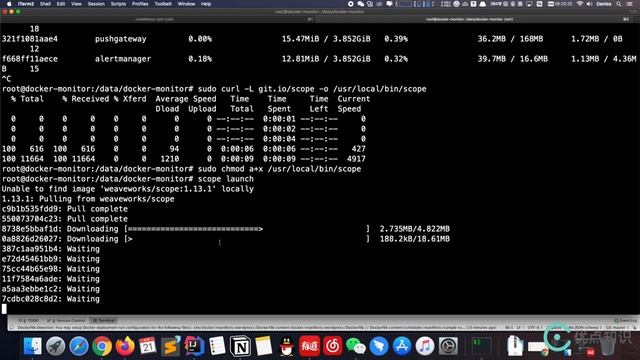The width and height of the screenshot is (640, 360).
Task: Open iTerm2 terminal icon in Dock
Action: pyautogui.click(x=481, y=346)
